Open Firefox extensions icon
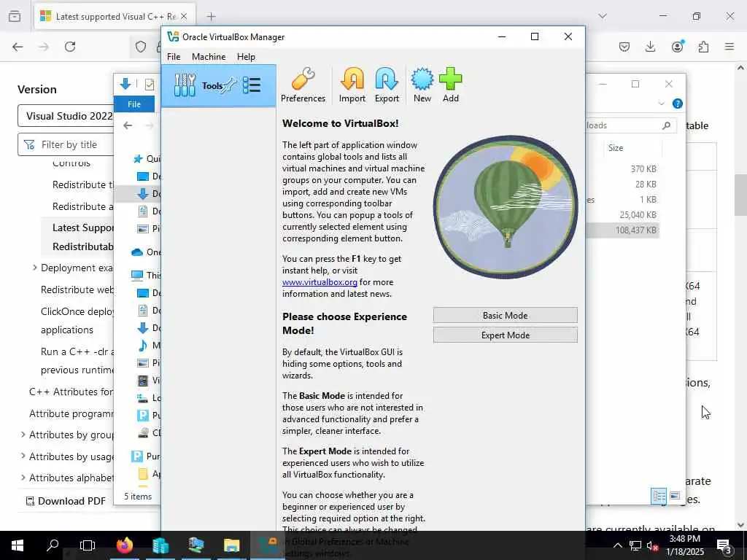Screen dimensions: 747x560 [703, 47]
